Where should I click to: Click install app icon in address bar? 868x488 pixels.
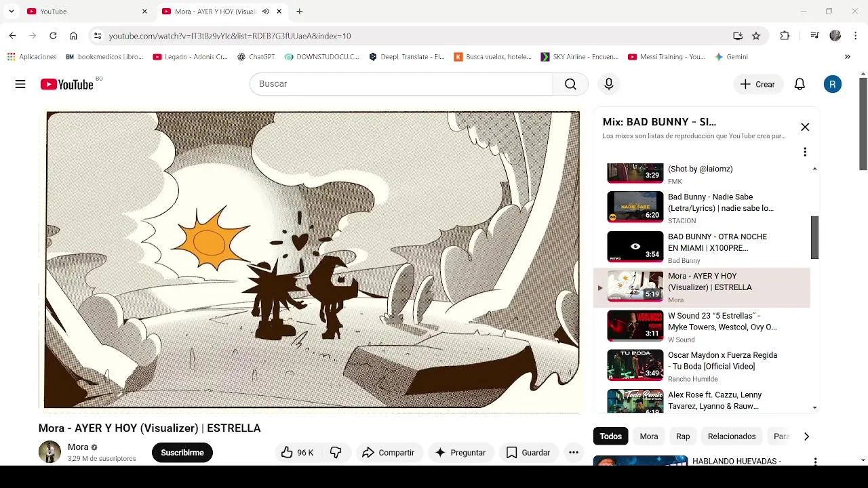(738, 36)
